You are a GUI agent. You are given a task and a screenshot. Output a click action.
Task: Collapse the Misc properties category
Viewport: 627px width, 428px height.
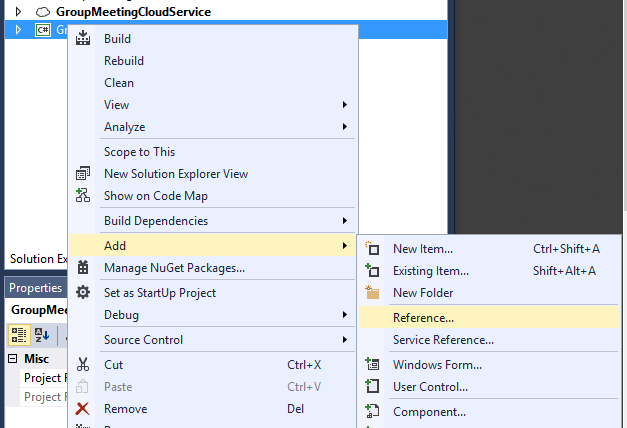coord(12,359)
